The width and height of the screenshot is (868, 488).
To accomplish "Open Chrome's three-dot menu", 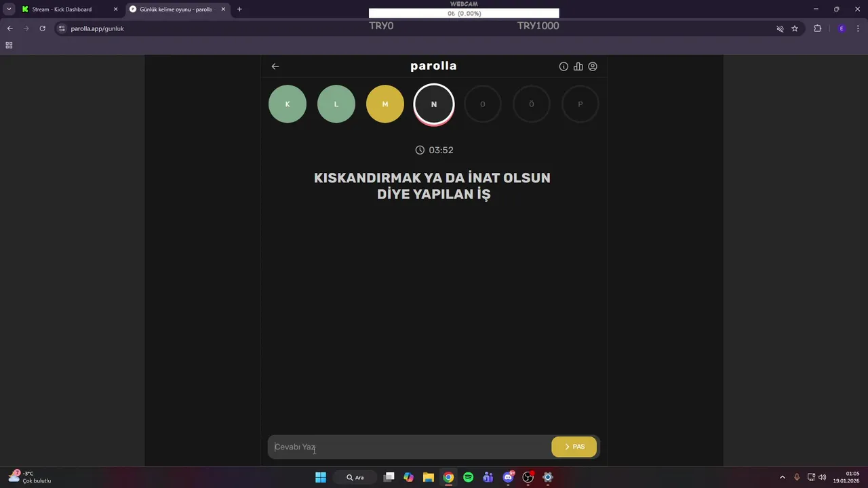I will [858, 28].
